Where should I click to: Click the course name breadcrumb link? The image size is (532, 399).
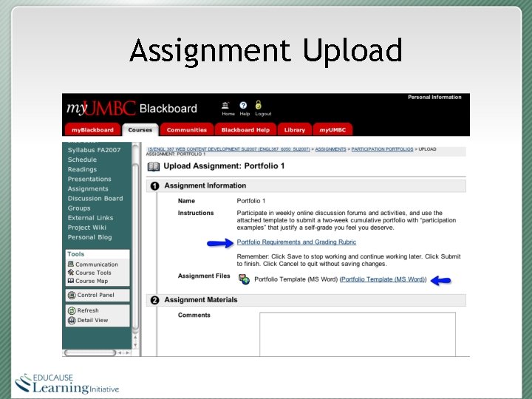pyautogui.click(x=228, y=149)
